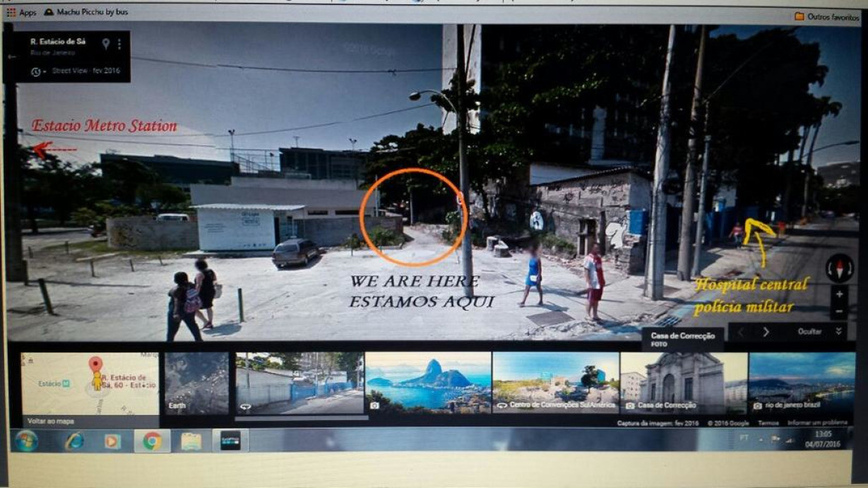Click the R. Estácio de Sá address title
The image size is (868, 488).
click(58, 42)
